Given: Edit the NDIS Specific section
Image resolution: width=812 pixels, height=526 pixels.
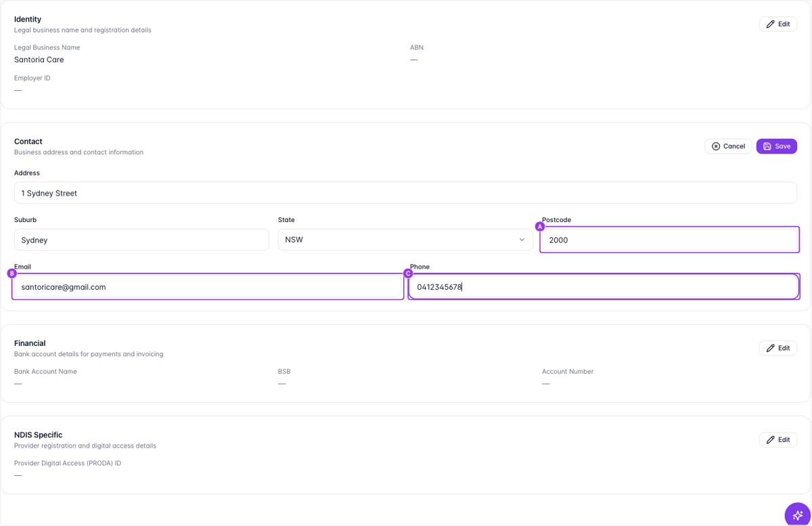Looking at the screenshot, I should (777, 439).
